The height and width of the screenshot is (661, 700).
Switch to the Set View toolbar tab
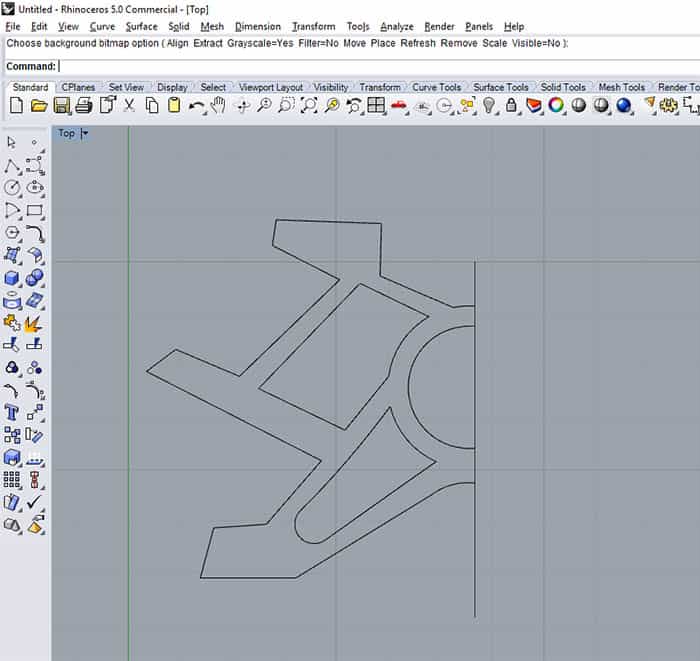click(x=126, y=87)
